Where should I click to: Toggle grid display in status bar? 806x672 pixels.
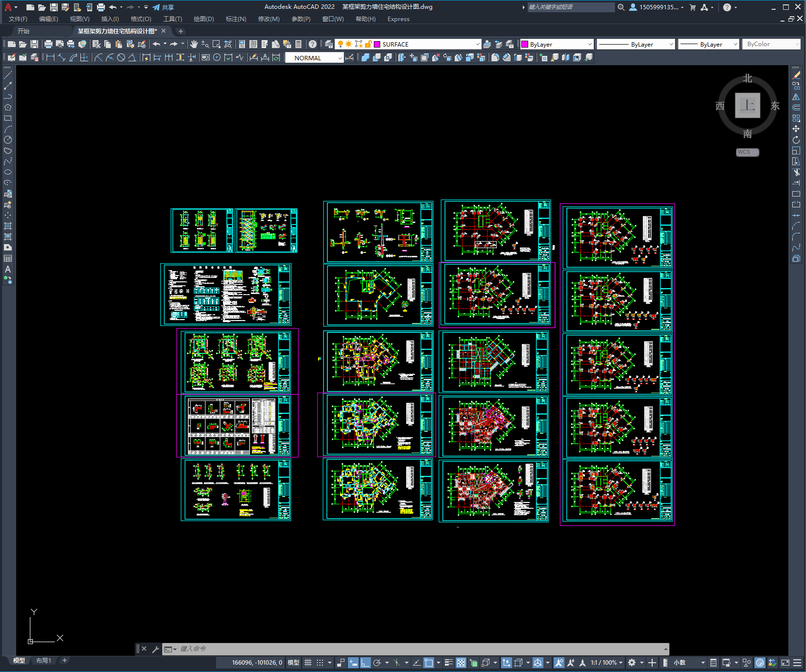click(308, 663)
